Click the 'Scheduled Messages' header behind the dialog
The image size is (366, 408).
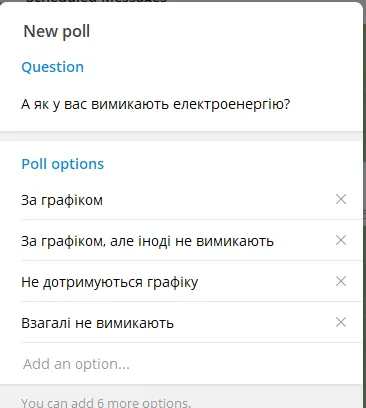point(96,1)
